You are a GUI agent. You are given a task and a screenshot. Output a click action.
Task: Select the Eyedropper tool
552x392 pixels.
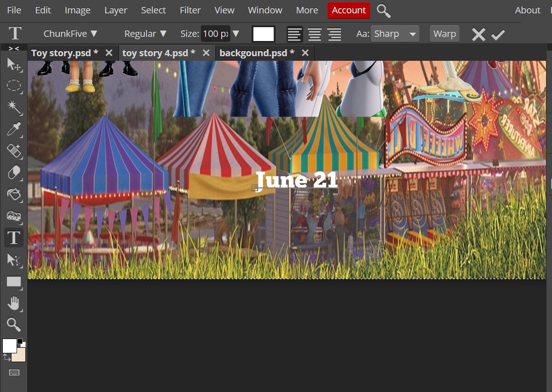[14, 129]
